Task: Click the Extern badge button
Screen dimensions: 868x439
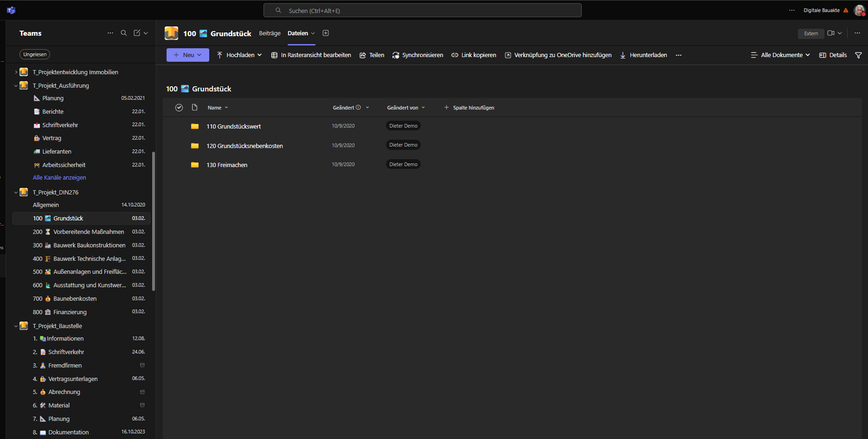Action: (x=811, y=33)
